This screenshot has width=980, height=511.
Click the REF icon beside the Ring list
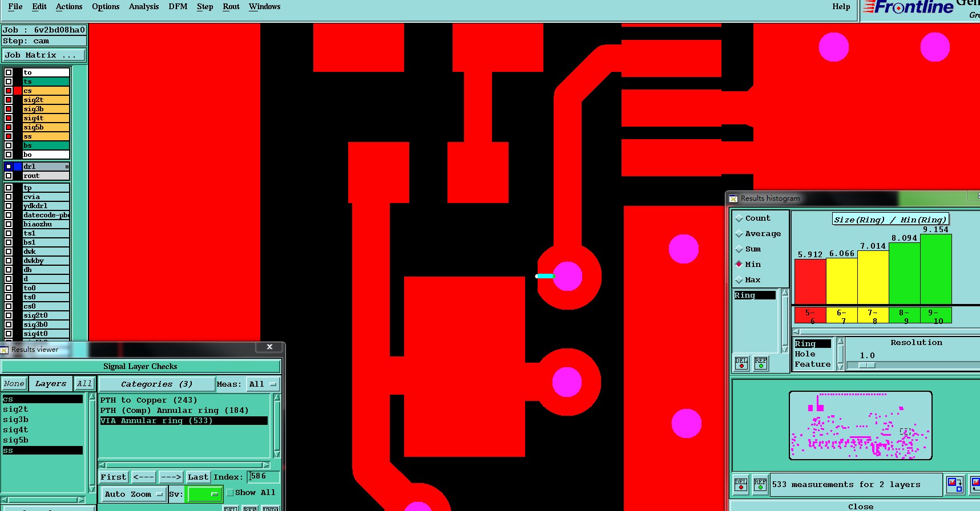tap(761, 363)
